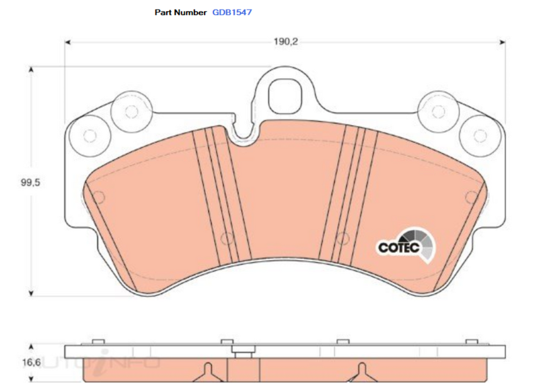Click the COTEC logo on the brake pad
The height and width of the screenshot is (392, 535).
(407, 245)
